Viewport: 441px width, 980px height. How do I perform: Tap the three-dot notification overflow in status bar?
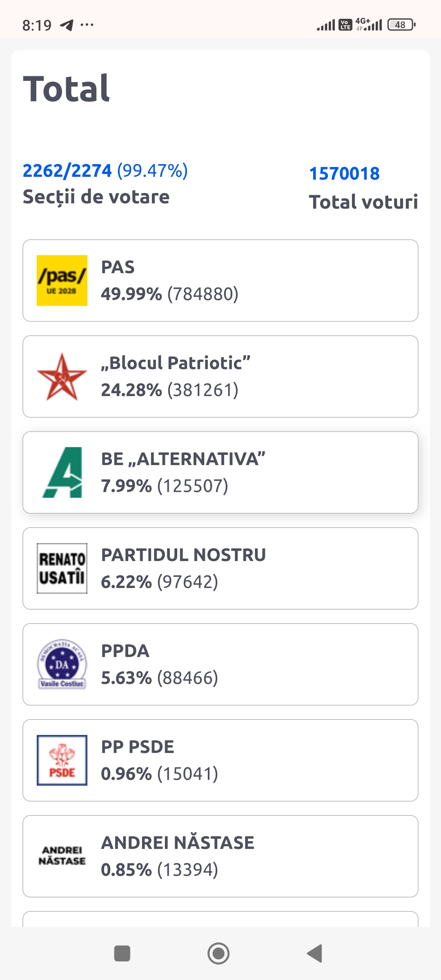tap(87, 25)
